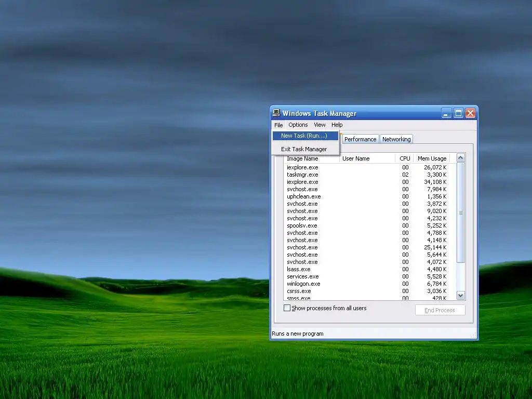The height and width of the screenshot is (399, 532).
Task: Click the 6,784 K memory value
Action: (436, 284)
